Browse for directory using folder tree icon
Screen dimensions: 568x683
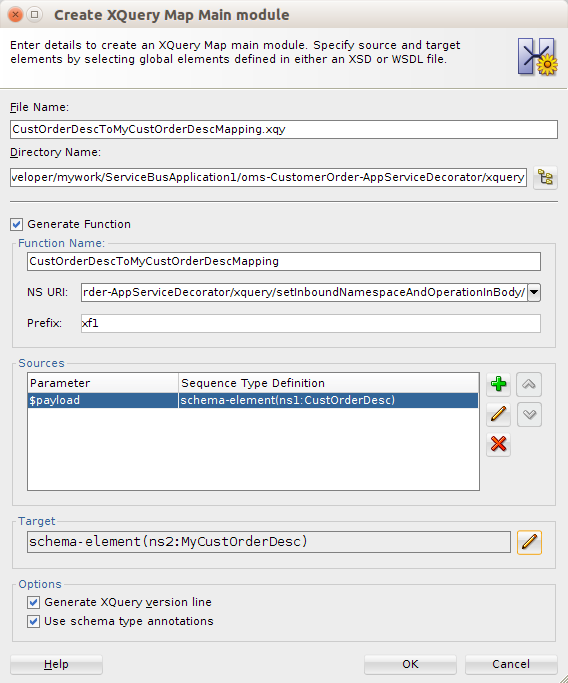[x=545, y=178]
